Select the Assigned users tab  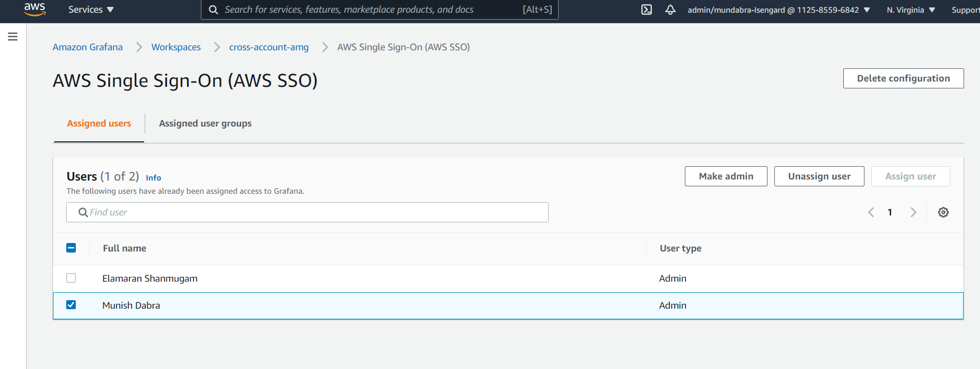coord(99,123)
